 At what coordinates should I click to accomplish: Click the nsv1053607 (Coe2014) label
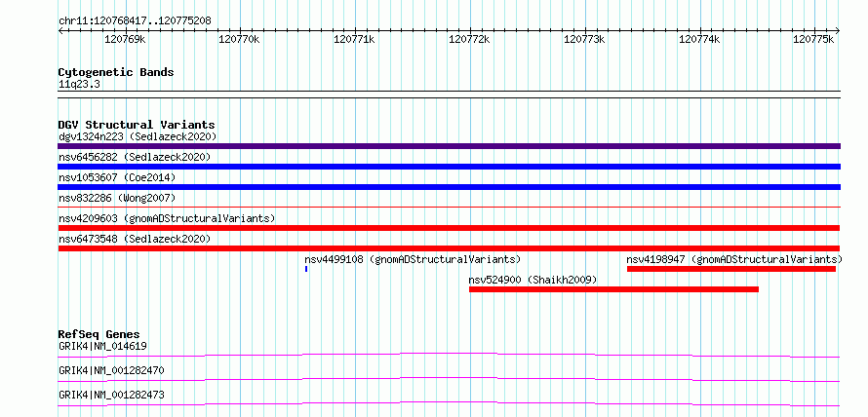coord(117,177)
